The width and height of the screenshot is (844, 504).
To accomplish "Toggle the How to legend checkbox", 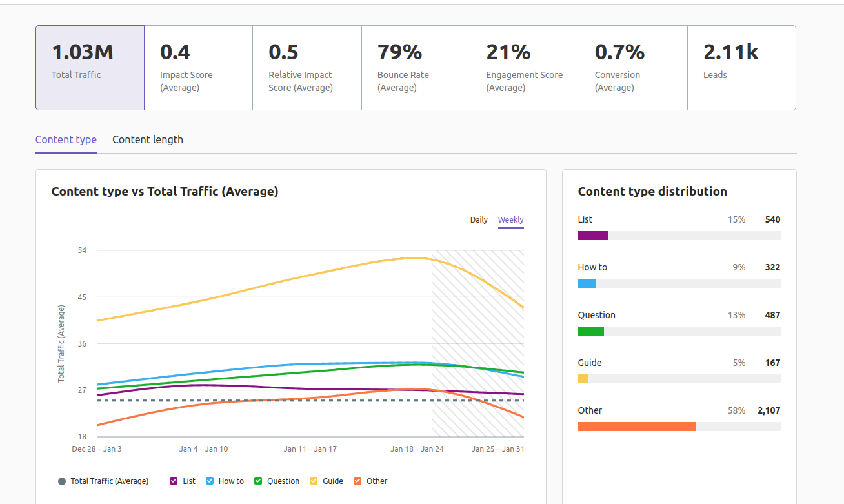I will (210, 481).
